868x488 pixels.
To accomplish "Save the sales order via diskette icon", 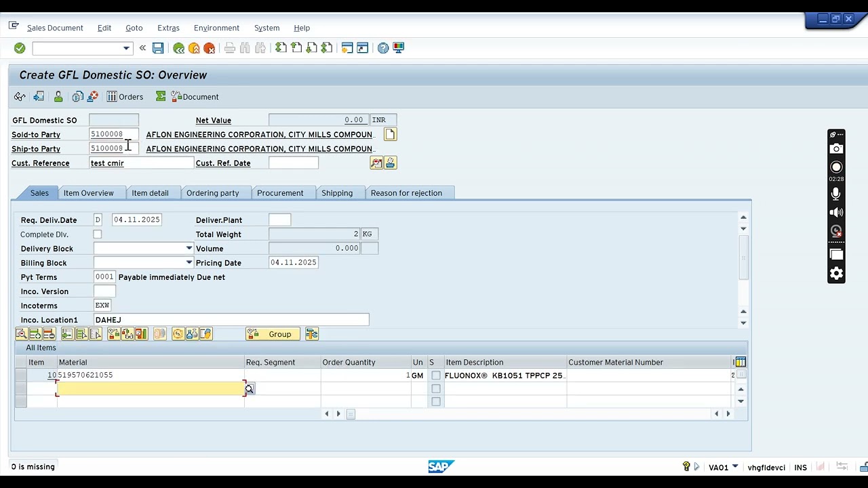I will coord(158,48).
